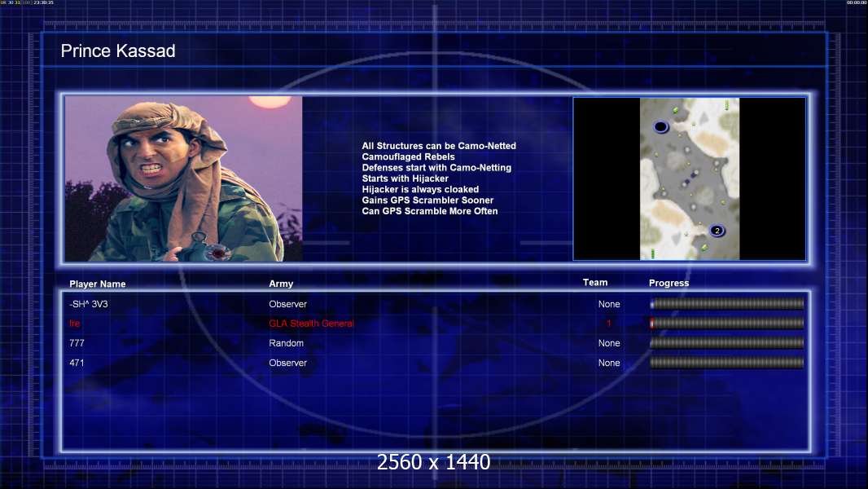The image size is (868, 489).
Task: Click the Player Name column header
Action: (98, 284)
